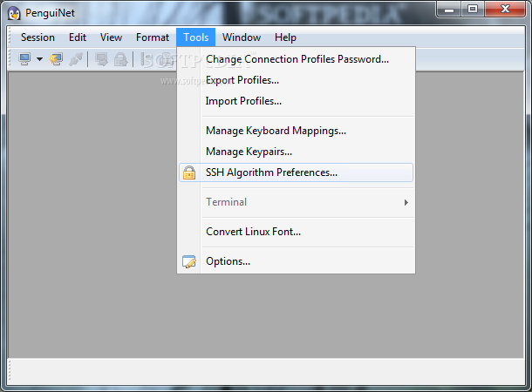The height and width of the screenshot is (392, 532).
Task: Choose Convert Linux Font
Action: tap(296, 232)
